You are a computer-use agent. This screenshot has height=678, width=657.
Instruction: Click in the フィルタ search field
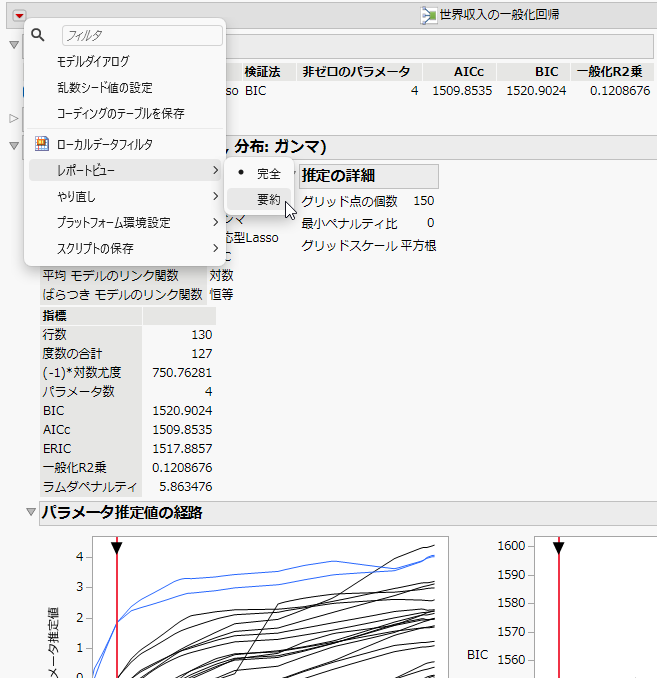point(142,35)
